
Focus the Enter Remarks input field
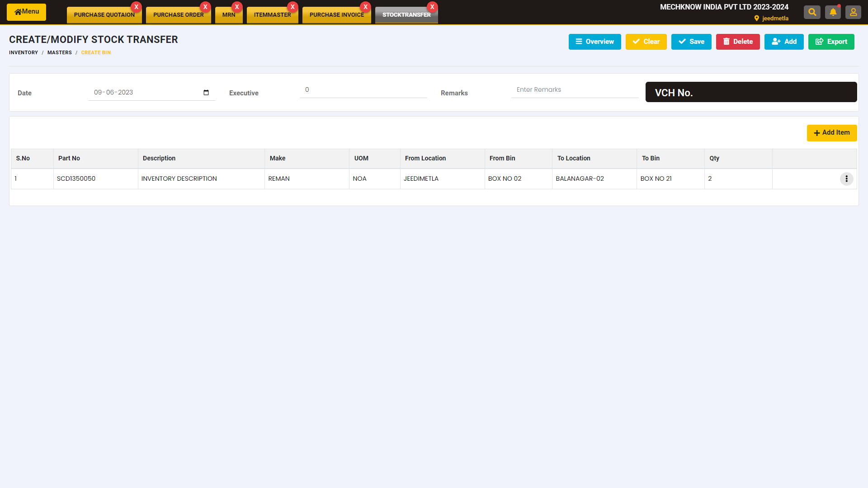tap(574, 90)
